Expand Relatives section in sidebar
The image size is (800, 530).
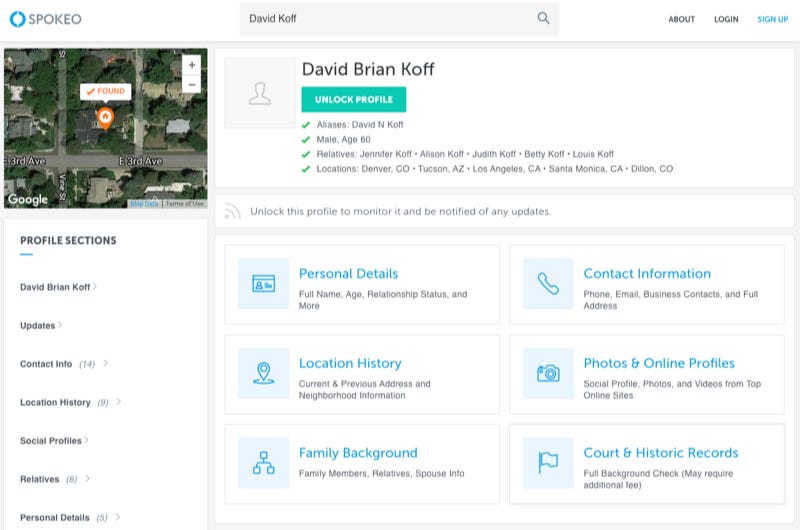tap(55, 479)
